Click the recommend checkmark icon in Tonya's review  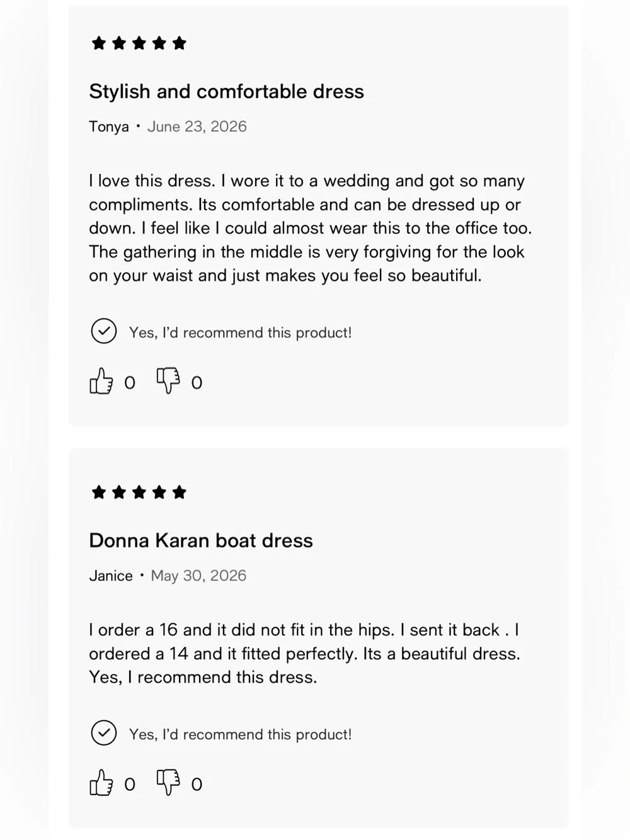coord(104,331)
